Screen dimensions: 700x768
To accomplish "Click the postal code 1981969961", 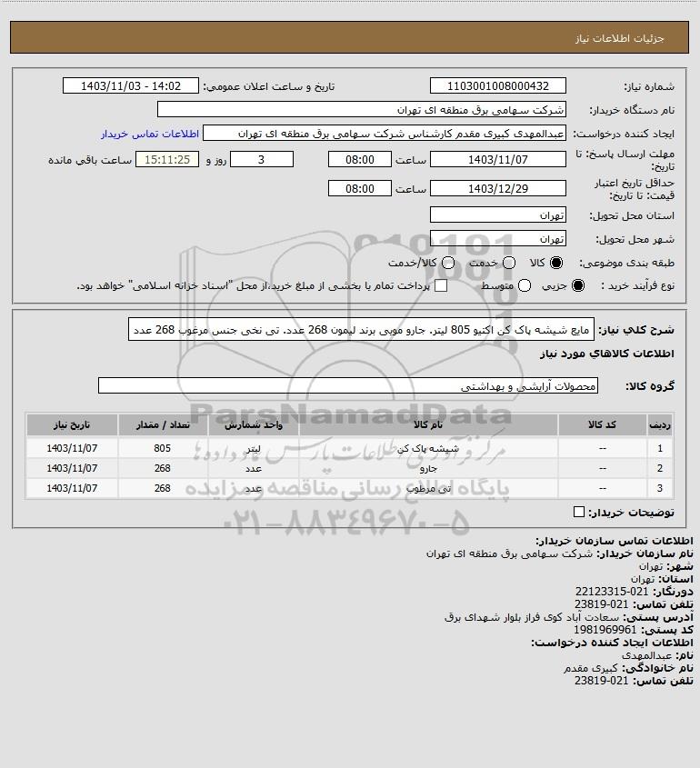I will pos(605,630).
